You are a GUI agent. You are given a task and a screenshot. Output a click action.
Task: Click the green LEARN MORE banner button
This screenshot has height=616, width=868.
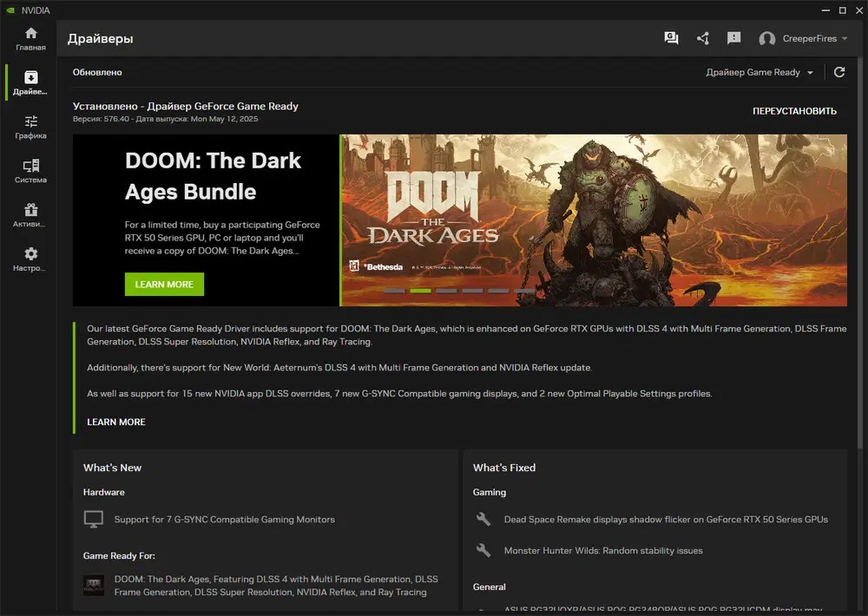click(164, 284)
